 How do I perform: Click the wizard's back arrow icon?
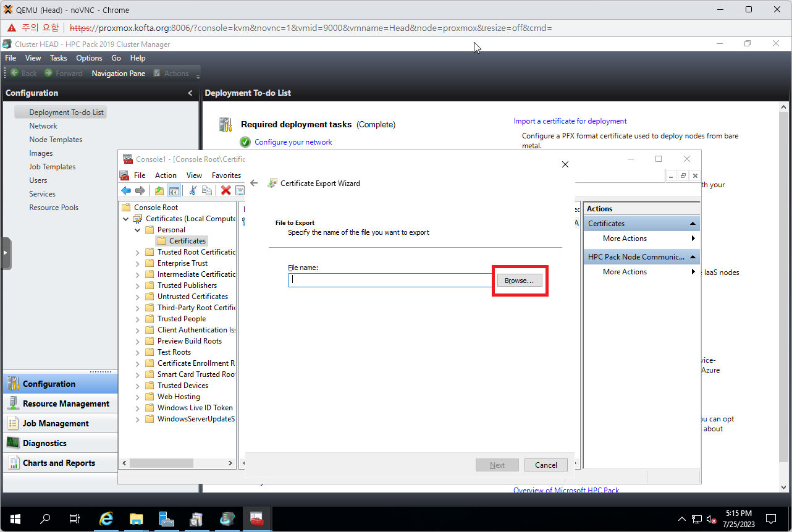[x=254, y=183]
